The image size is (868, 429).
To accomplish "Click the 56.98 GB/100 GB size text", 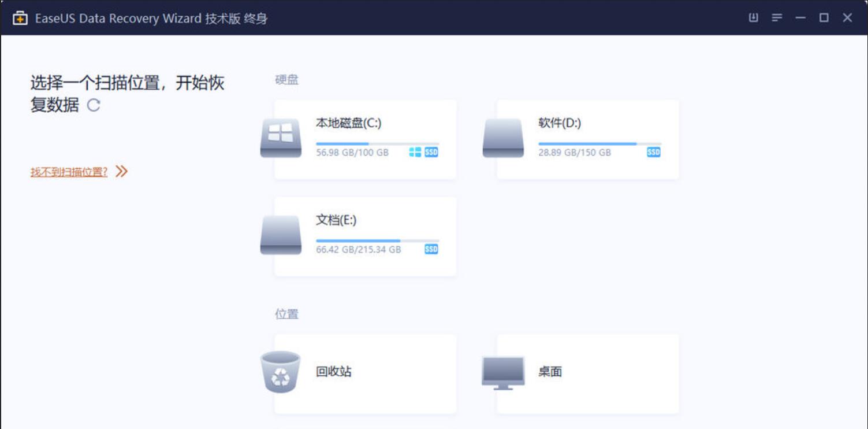I will coord(352,153).
